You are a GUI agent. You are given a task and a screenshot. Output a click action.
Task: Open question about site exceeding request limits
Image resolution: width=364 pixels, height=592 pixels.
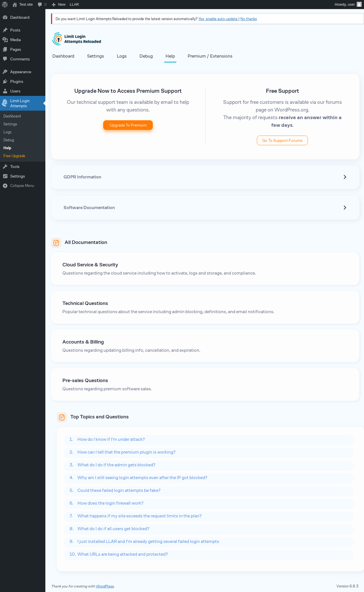click(139, 516)
